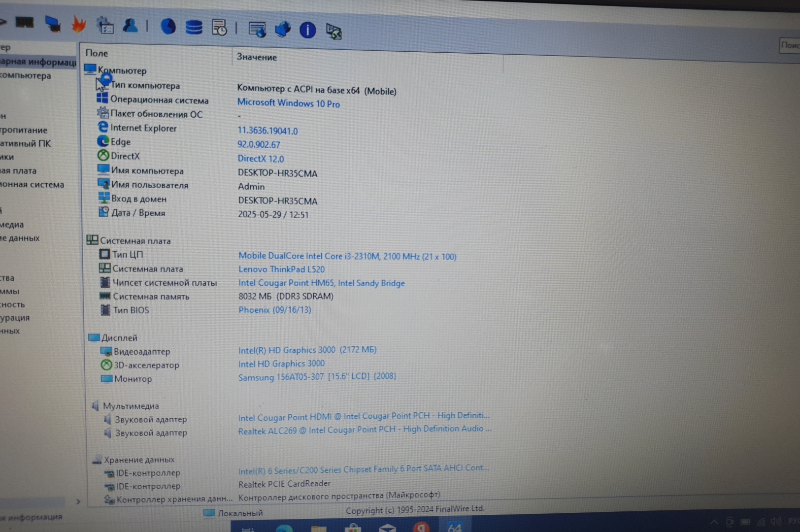
Task: Click the memory chip toolbar icon
Action: [25, 22]
